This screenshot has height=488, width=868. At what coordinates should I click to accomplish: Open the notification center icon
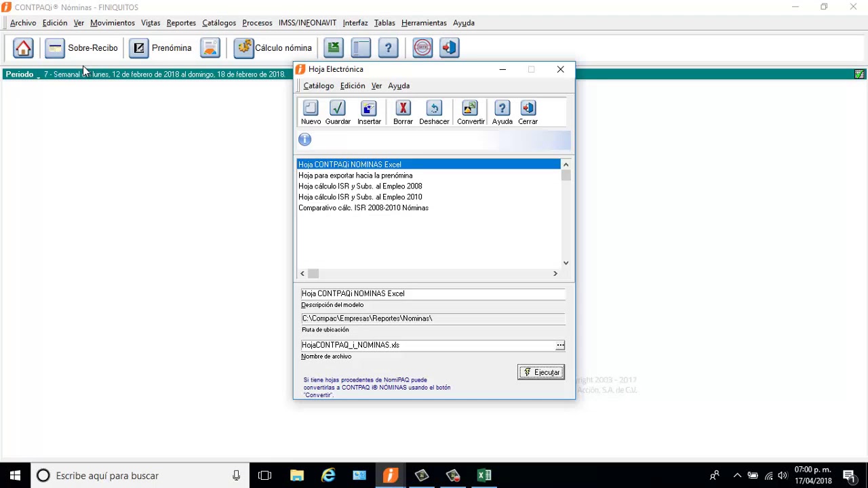pos(848,476)
